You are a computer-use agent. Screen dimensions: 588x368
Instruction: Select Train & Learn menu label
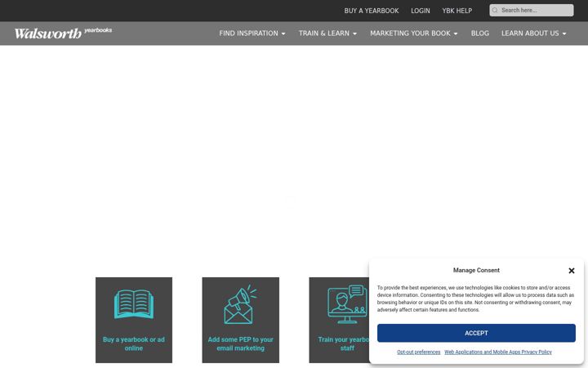324,34
